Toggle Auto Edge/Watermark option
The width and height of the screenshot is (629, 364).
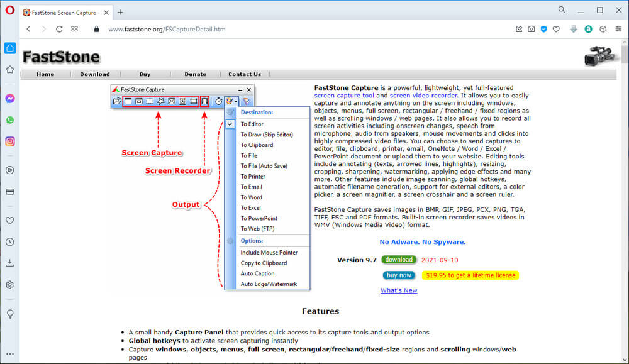click(269, 284)
